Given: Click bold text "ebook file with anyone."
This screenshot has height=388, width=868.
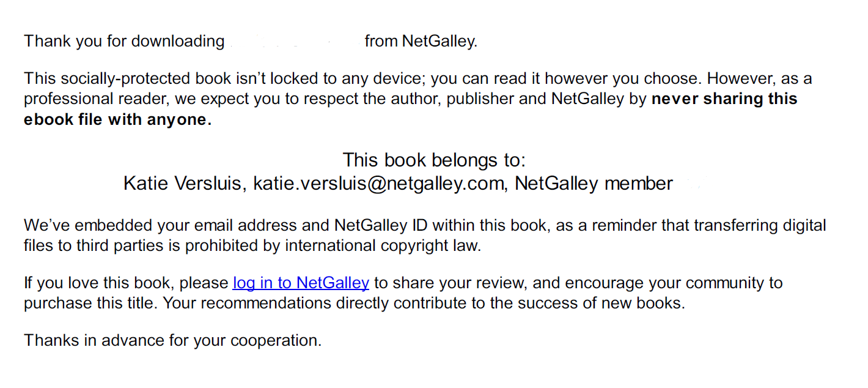Looking at the screenshot, I should click(x=118, y=119).
